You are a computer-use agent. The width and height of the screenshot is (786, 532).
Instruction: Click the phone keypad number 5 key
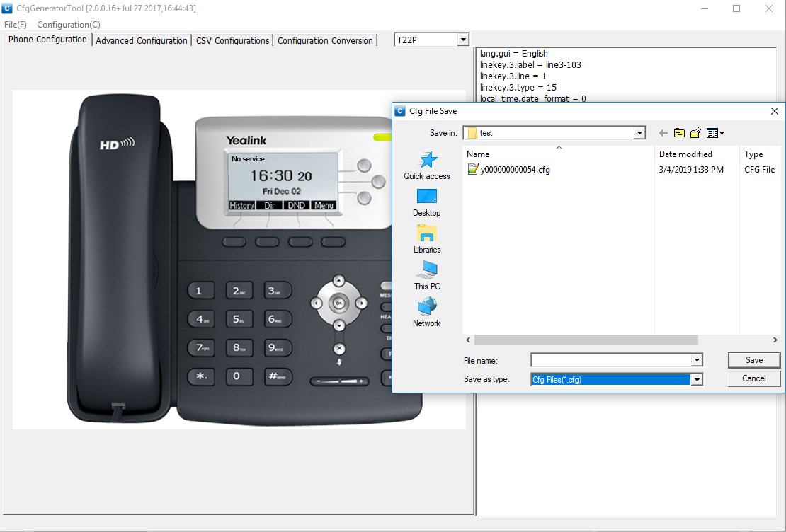239,319
